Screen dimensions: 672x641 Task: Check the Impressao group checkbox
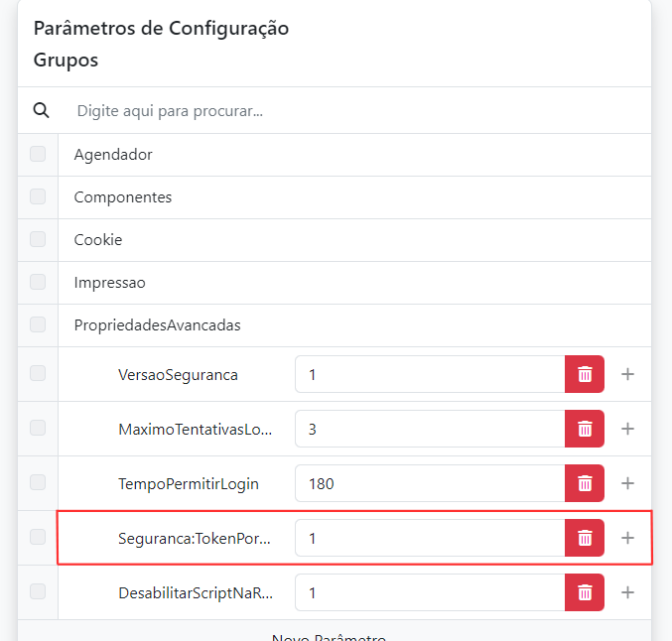click(38, 282)
